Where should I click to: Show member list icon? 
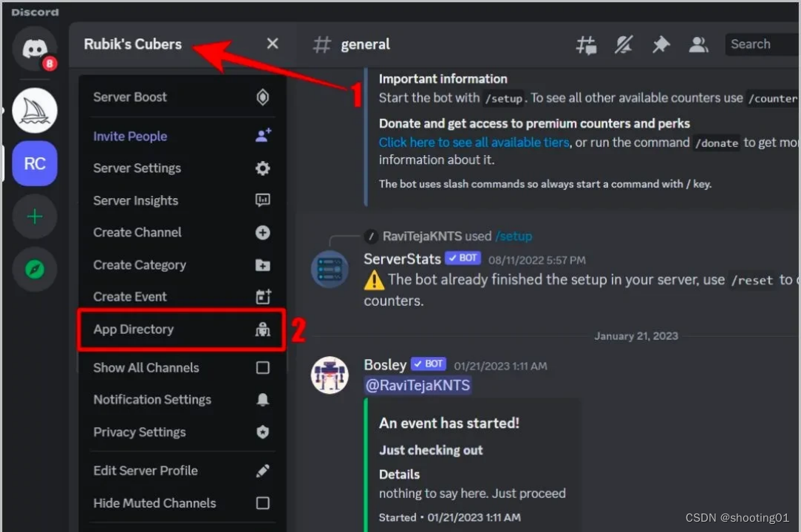pyautogui.click(x=698, y=44)
